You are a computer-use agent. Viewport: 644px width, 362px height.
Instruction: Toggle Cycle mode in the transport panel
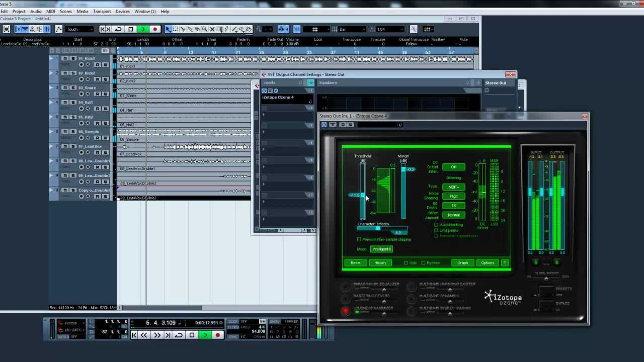(179, 335)
